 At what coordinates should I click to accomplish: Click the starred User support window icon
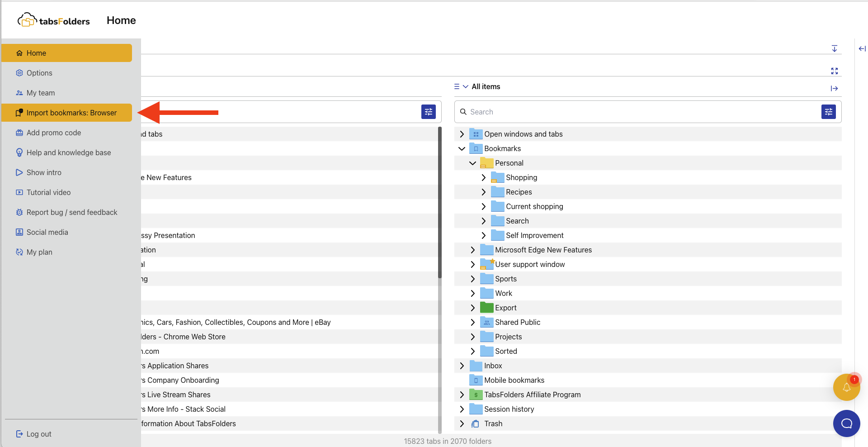tap(487, 264)
